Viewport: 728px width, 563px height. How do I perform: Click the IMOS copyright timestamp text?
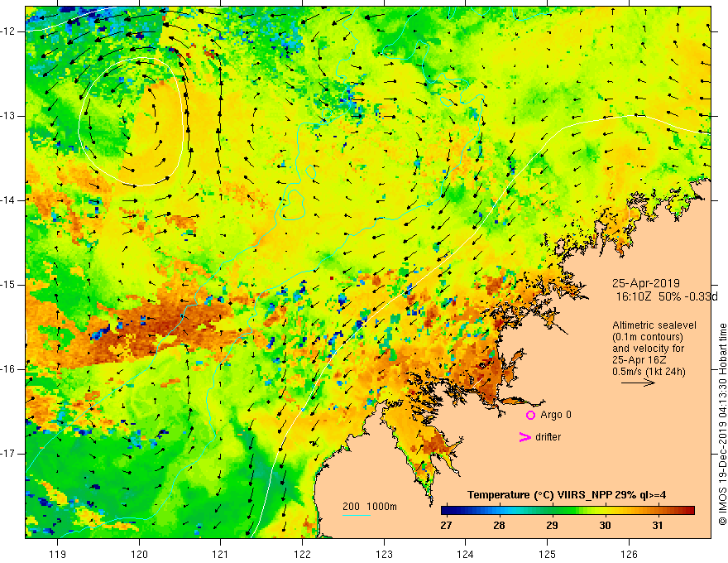[x=722, y=425]
